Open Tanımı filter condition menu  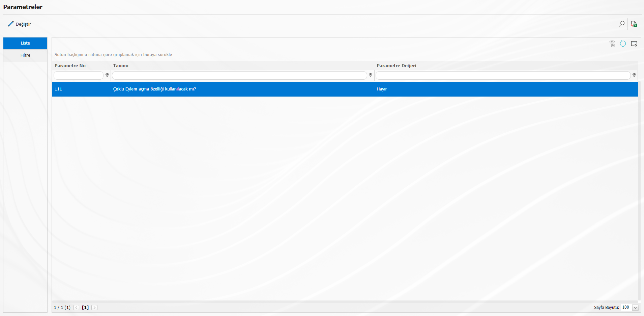click(371, 75)
